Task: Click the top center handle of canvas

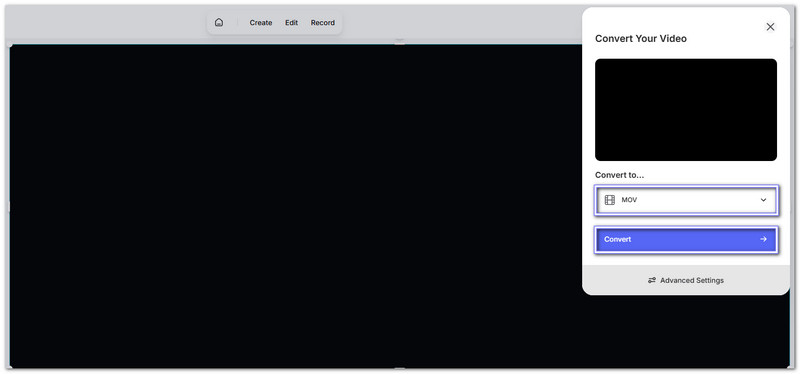Action: [399, 43]
